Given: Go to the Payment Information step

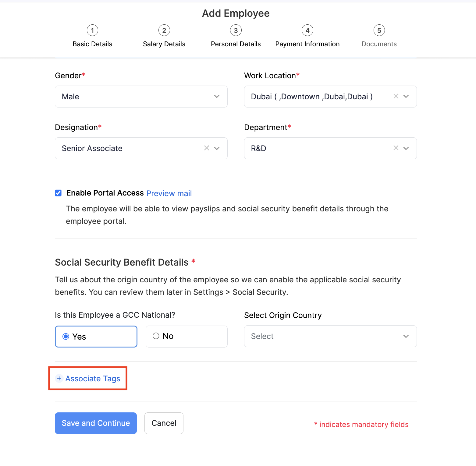Looking at the screenshot, I should 307,44.
